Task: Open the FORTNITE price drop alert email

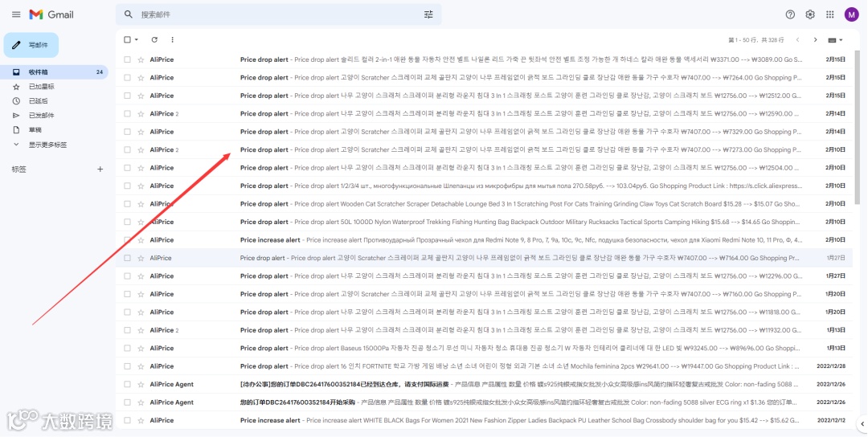Action: pyautogui.click(x=485, y=366)
